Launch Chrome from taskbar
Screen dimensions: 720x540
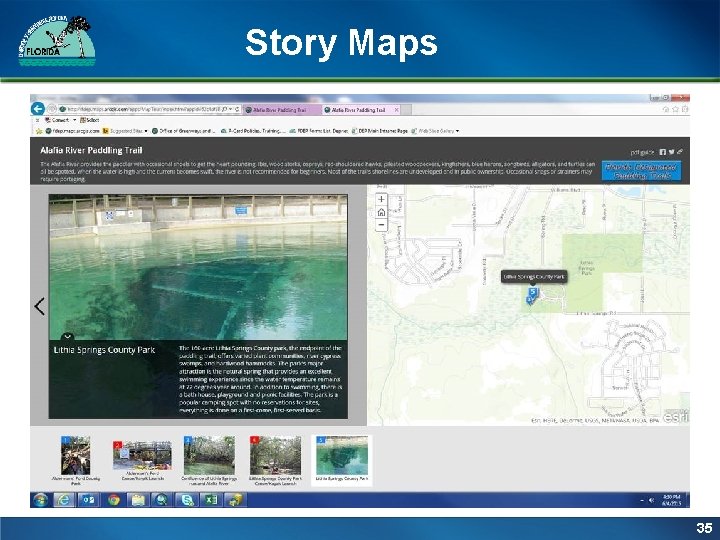point(114,500)
